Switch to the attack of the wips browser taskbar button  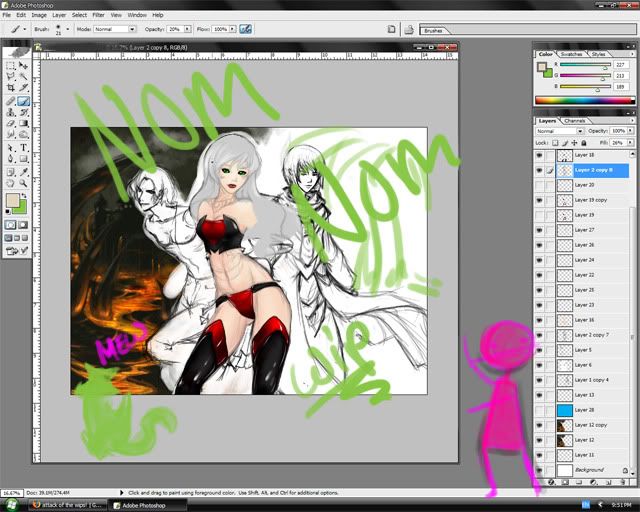pyautogui.click(x=69, y=505)
